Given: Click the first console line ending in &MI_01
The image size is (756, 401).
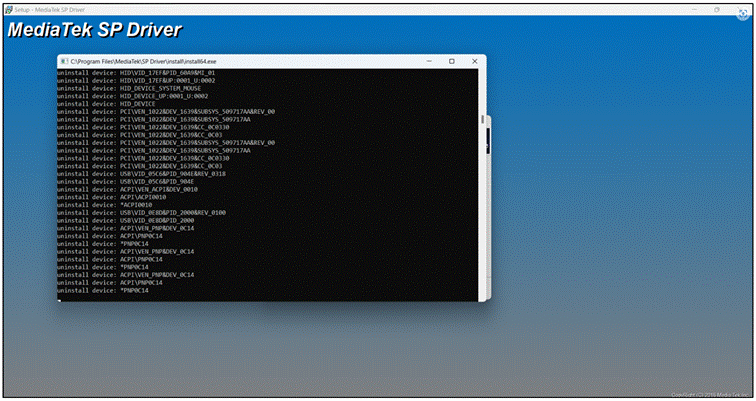Looking at the screenshot, I should click(136, 73).
